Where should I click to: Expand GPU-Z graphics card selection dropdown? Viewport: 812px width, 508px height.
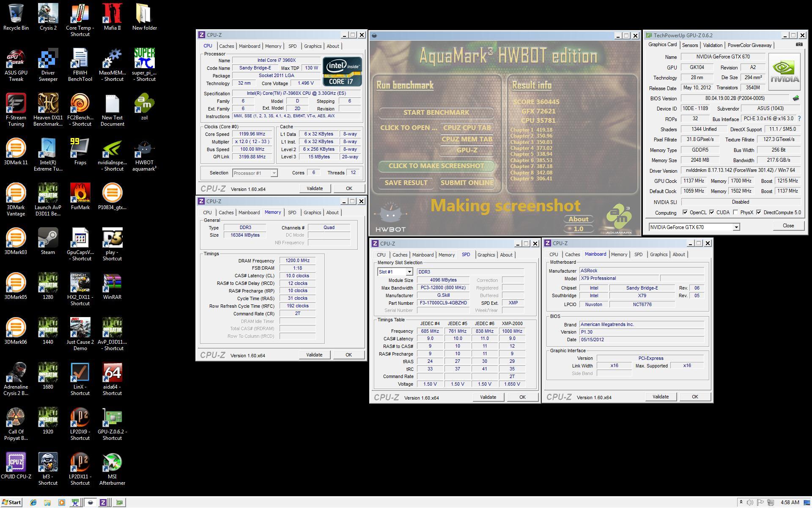click(736, 227)
